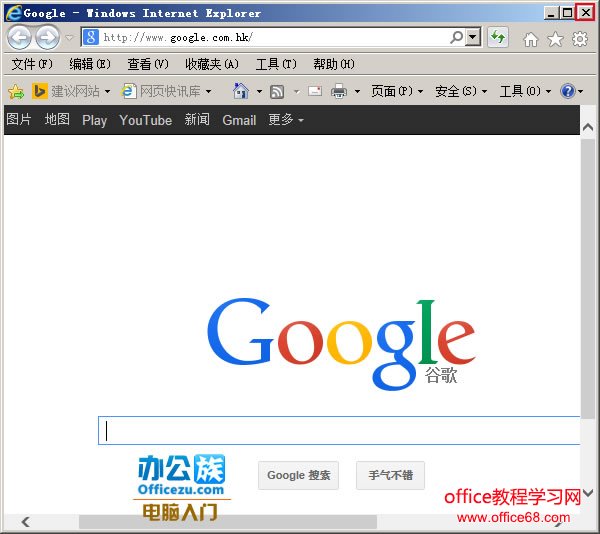The width and height of the screenshot is (600, 534).
Task: Open the 页面(P) command bar dropdown
Action: [x=397, y=91]
